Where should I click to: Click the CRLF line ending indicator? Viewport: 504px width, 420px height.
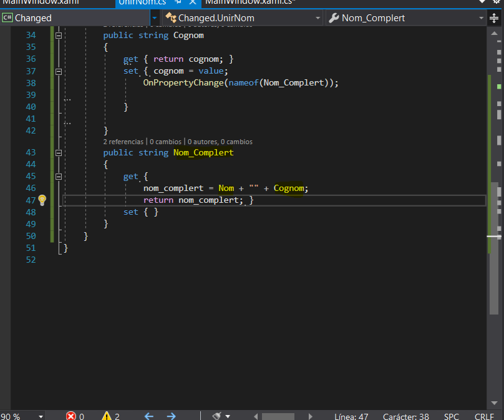coord(484,416)
